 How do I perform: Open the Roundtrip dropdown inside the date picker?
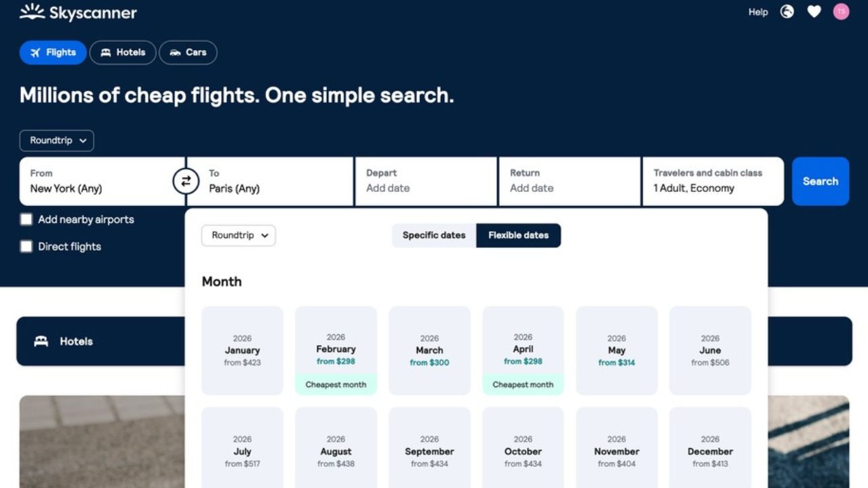click(239, 235)
